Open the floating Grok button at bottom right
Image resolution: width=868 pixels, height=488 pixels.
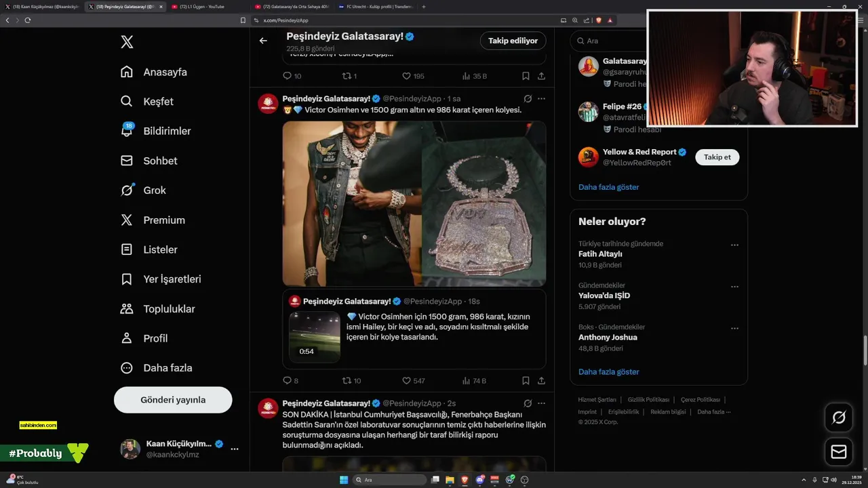click(839, 418)
